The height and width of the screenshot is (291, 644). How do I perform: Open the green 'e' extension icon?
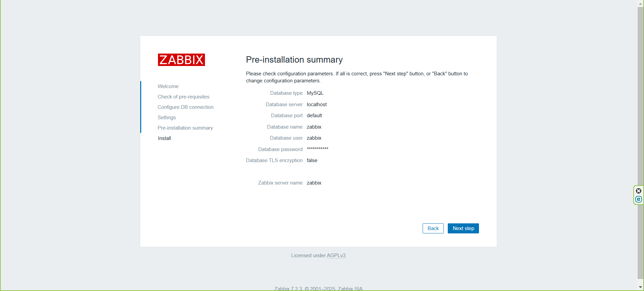639,199
